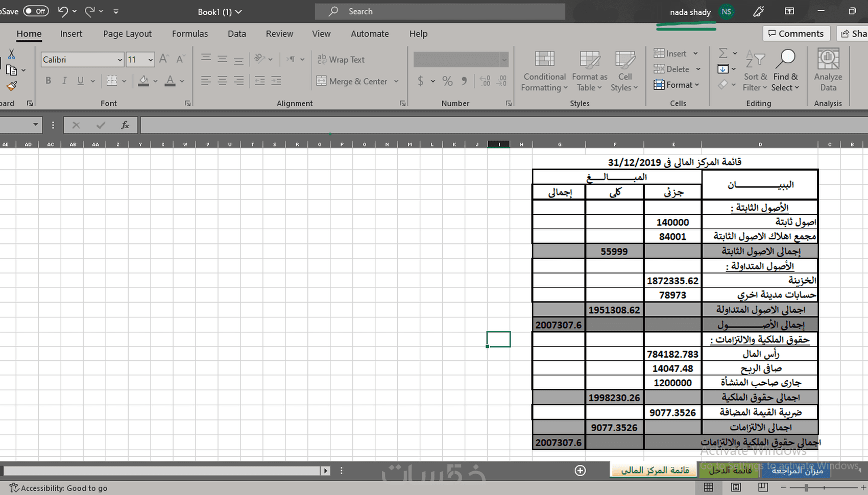Screen dimensions: 868x495
Task: Open the Customize Quick Access Toolbar menu
Action: 116,11
